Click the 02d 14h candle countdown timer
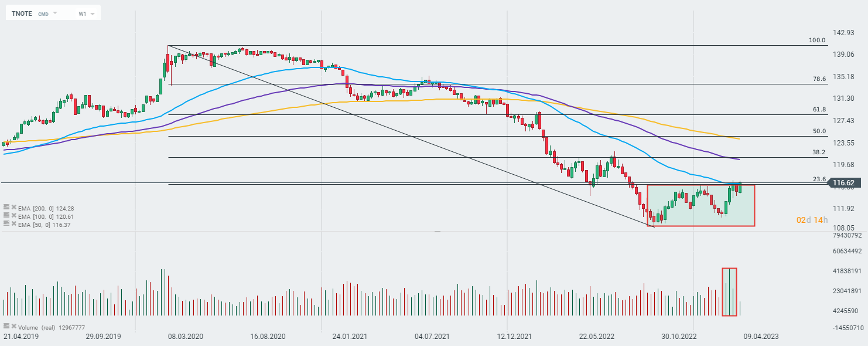 tap(812, 220)
